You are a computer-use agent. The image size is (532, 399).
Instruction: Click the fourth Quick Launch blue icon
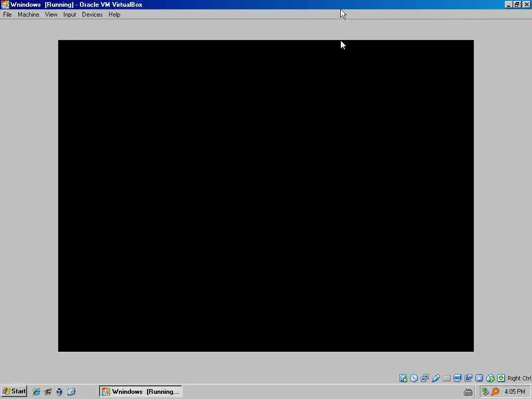(71, 392)
